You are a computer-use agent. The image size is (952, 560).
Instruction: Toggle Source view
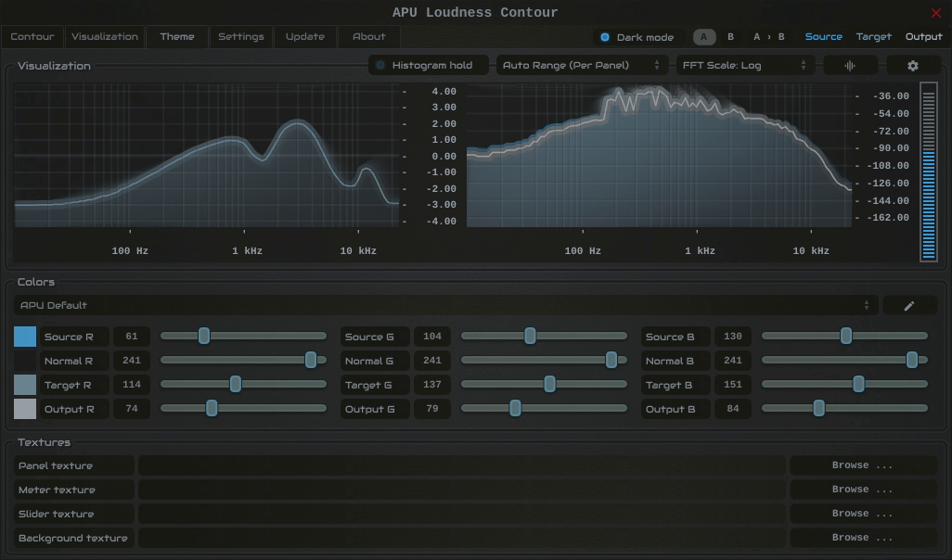(823, 37)
